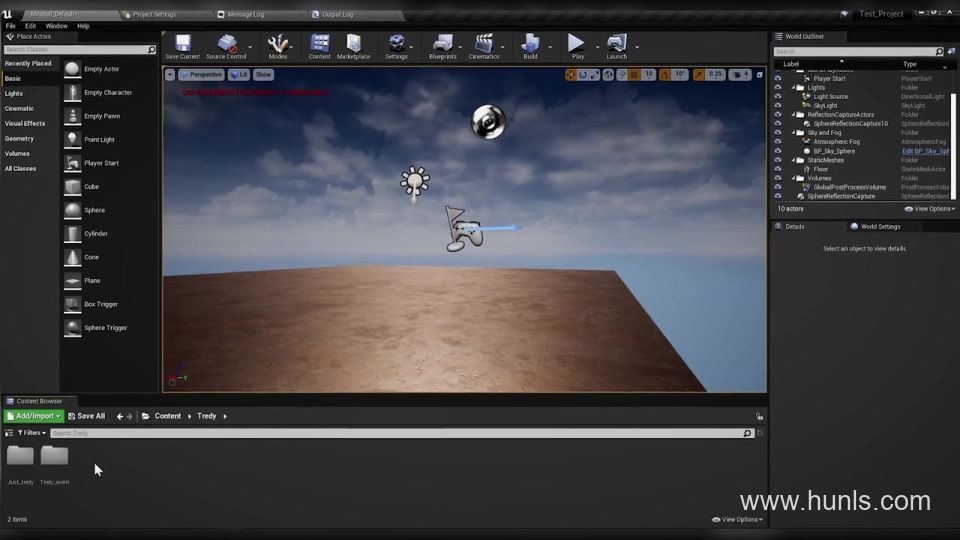Select the Empty Actor icon
The width and height of the screenshot is (960, 540).
coord(72,69)
